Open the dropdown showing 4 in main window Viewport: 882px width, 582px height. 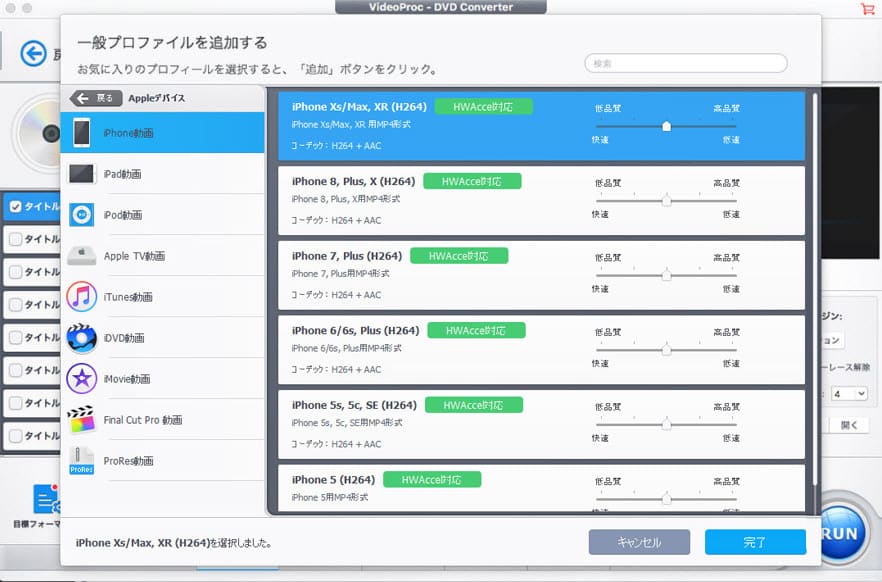tap(849, 394)
